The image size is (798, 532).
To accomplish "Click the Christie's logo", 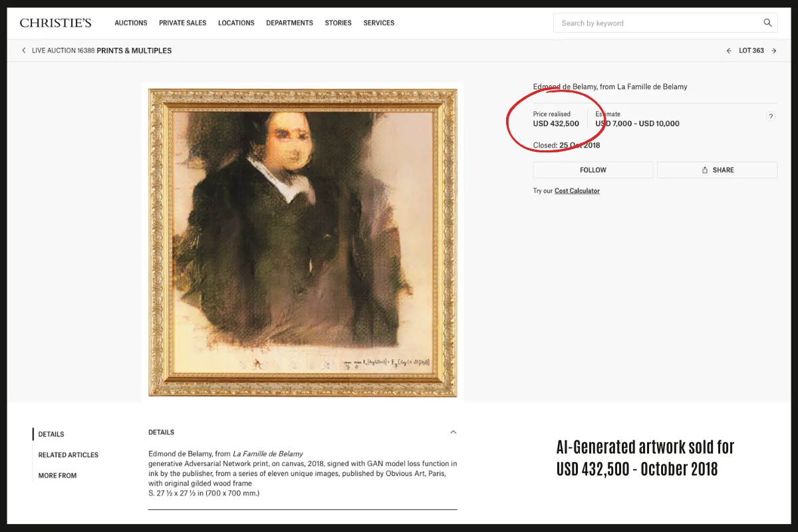I will pos(55,23).
